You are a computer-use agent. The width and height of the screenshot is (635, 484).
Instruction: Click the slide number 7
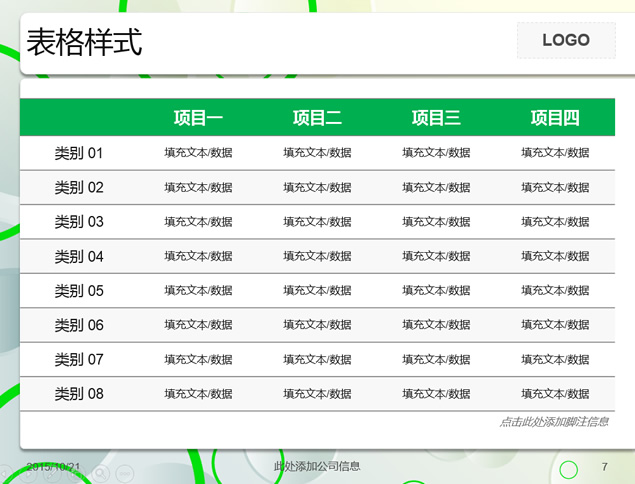(605, 467)
